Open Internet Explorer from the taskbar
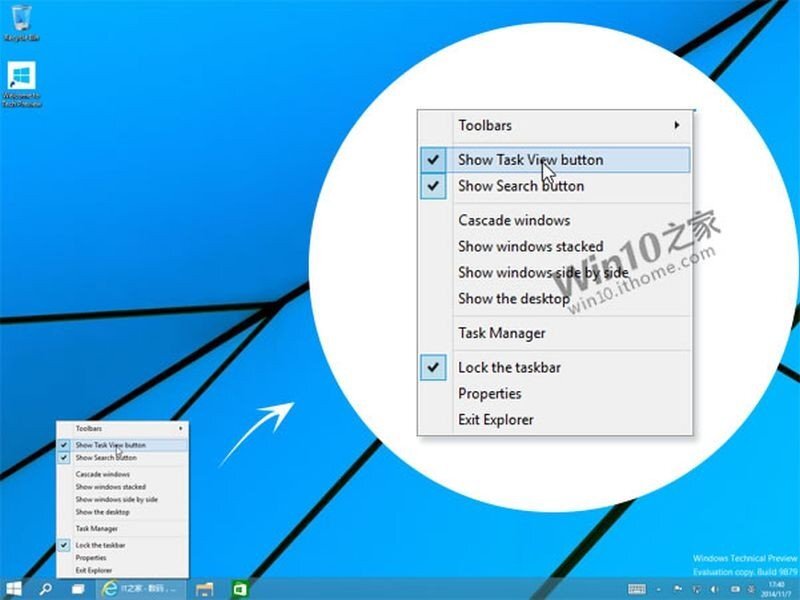The height and width of the screenshot is (600, 800). click(110, 588)
